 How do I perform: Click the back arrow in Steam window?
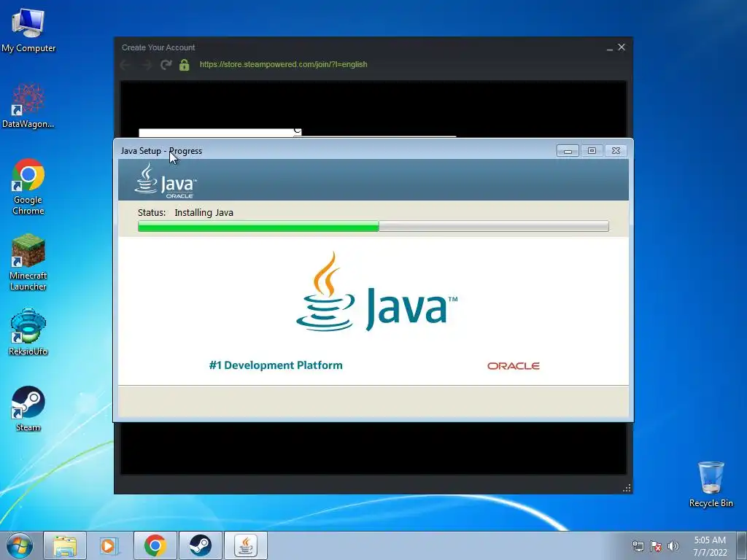click(x=125, y=65)
